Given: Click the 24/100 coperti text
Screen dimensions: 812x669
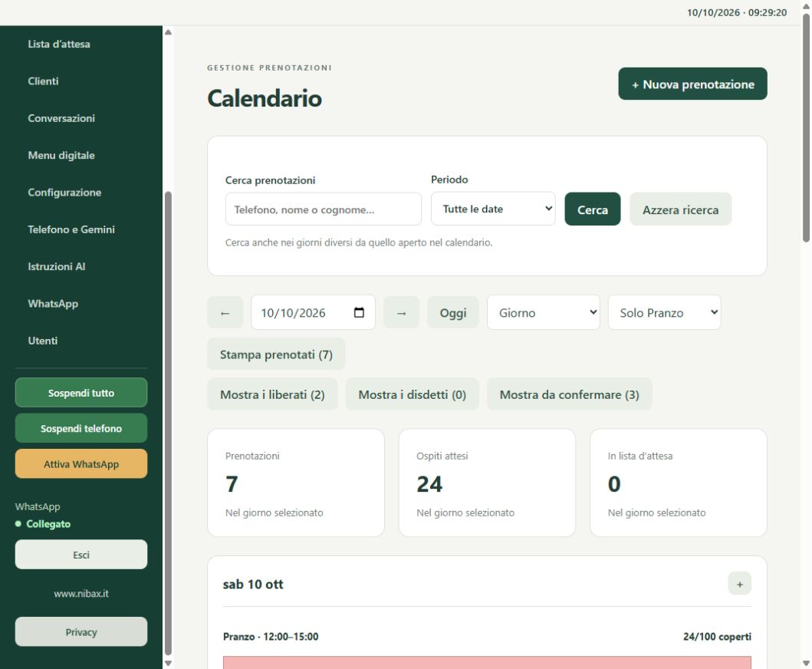Looking at the screenshot, I should [x=717, y=637].
